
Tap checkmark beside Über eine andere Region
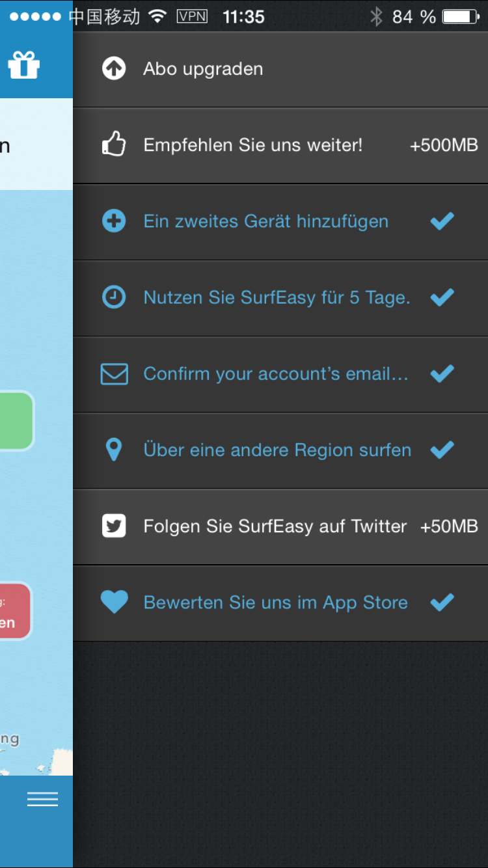click(442, 450)
